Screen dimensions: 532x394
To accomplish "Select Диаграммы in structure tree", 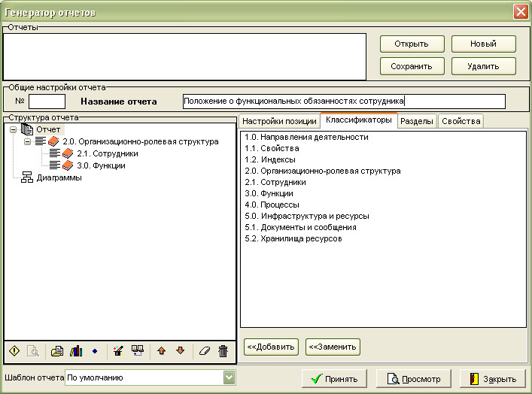I will pos(59,177).
